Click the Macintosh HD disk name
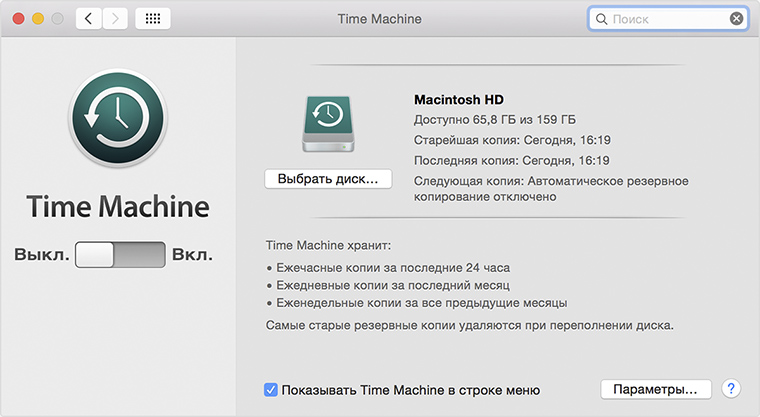760x417 pixels. click(x=459, y=100)
